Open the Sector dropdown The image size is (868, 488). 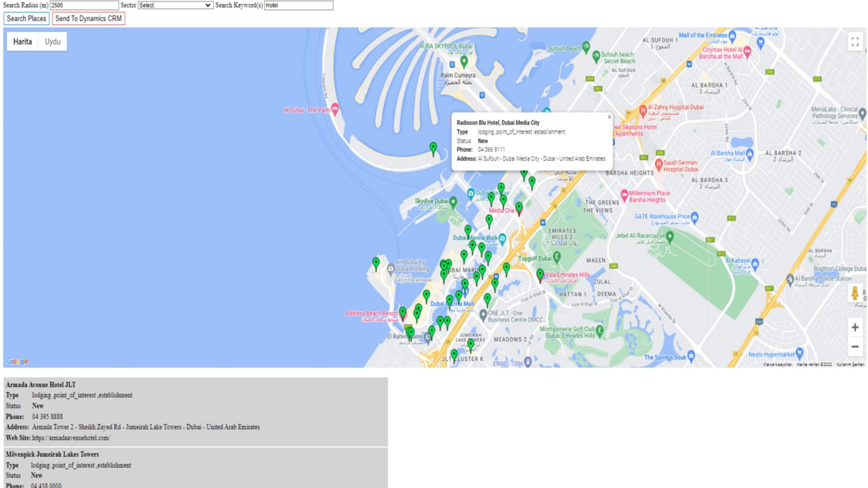click(x=176, y=5)
